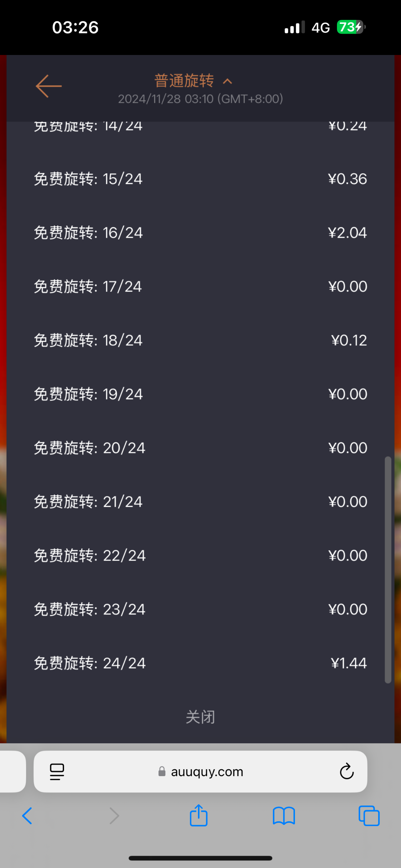This screenshot has height=868, width=401.
Task: Click the vertical scrollbar thumb
Action: click(x=388, y=570)
